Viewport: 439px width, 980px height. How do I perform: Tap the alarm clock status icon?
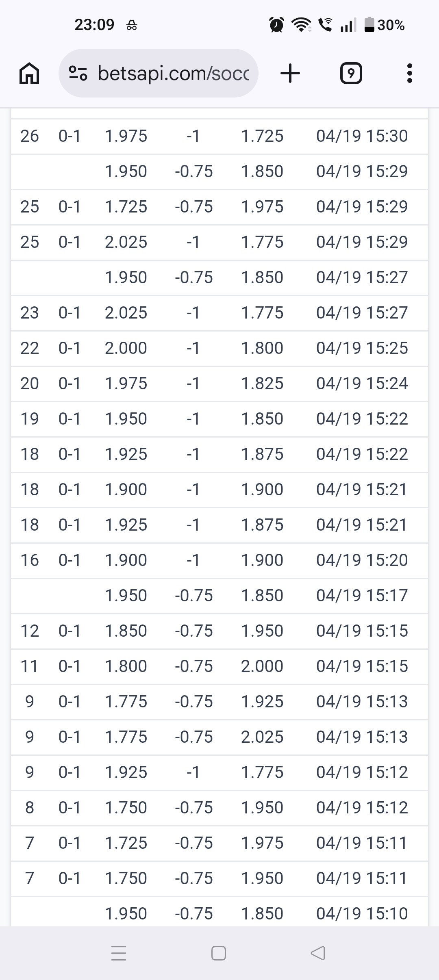[277, 25]
